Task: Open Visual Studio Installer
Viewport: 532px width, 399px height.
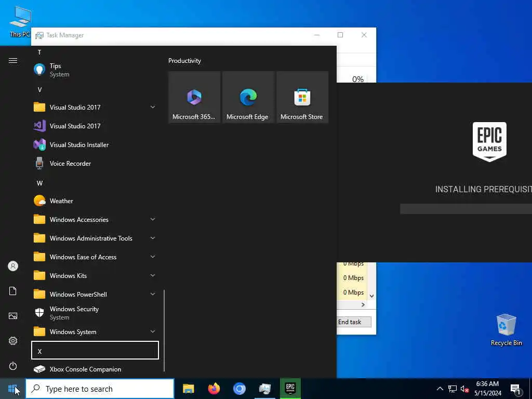Action: pyautogui.click(x=95, y=144)
